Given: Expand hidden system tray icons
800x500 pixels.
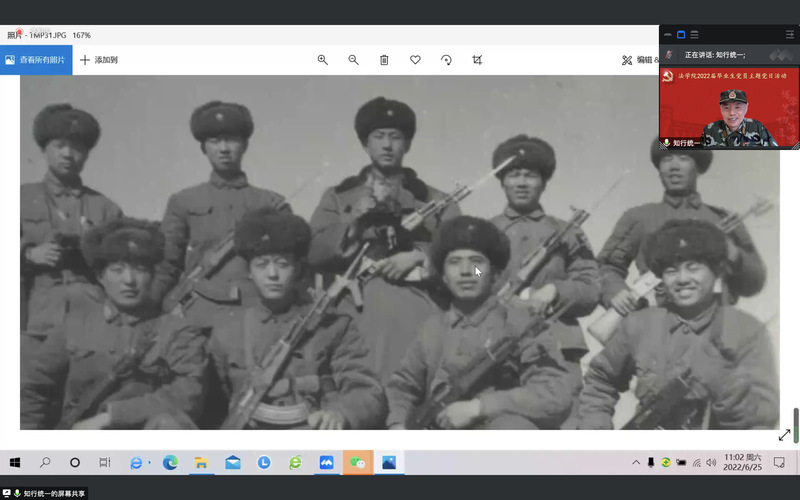Looking at the screenshot, I should (x=636, y=463).
